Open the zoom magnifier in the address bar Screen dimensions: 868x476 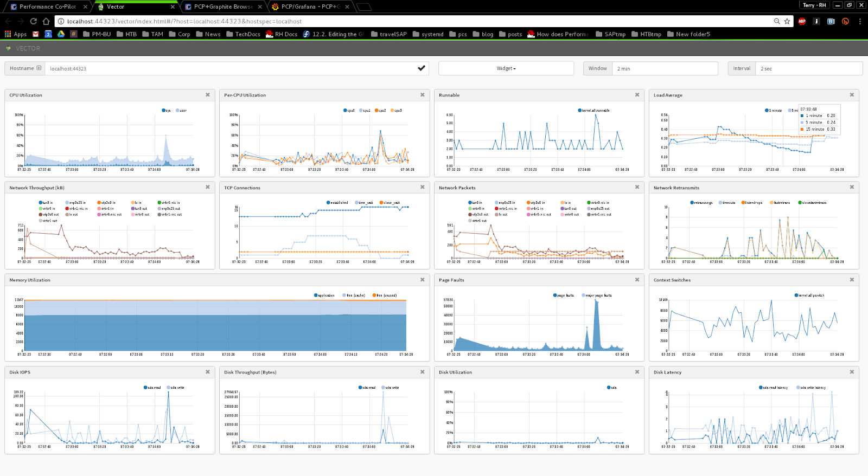(777, 21)
